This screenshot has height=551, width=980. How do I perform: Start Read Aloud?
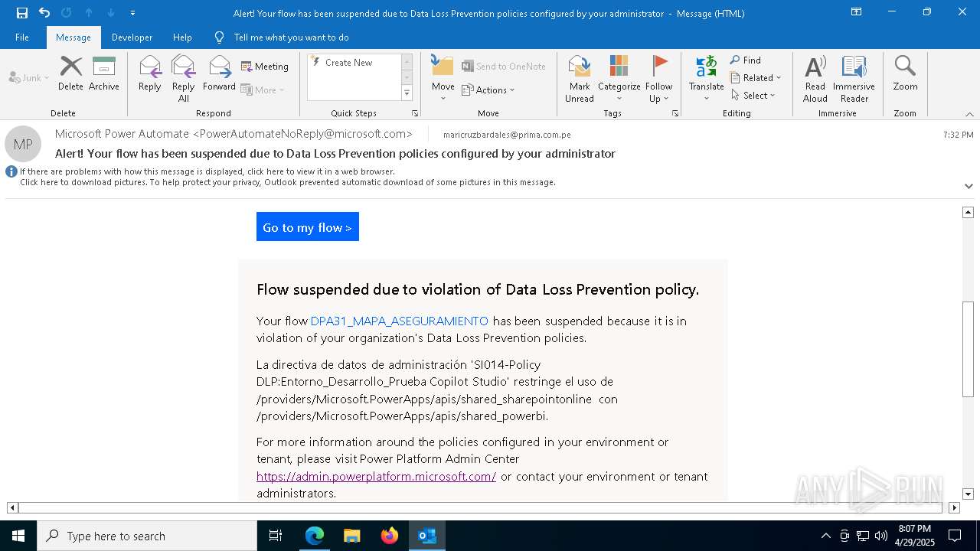coord(815,79)
